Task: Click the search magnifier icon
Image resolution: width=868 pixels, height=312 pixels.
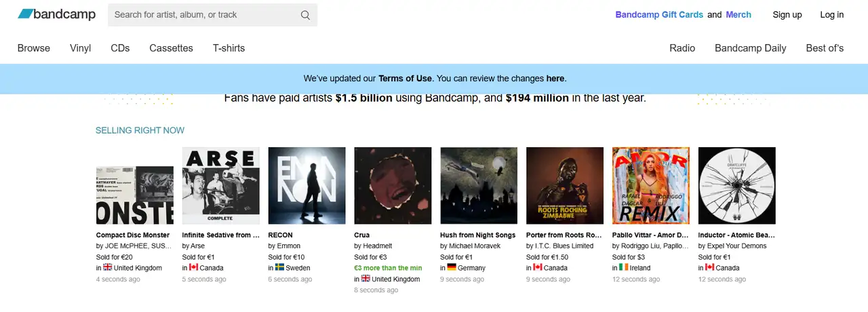Action: [x=305, y=15]
